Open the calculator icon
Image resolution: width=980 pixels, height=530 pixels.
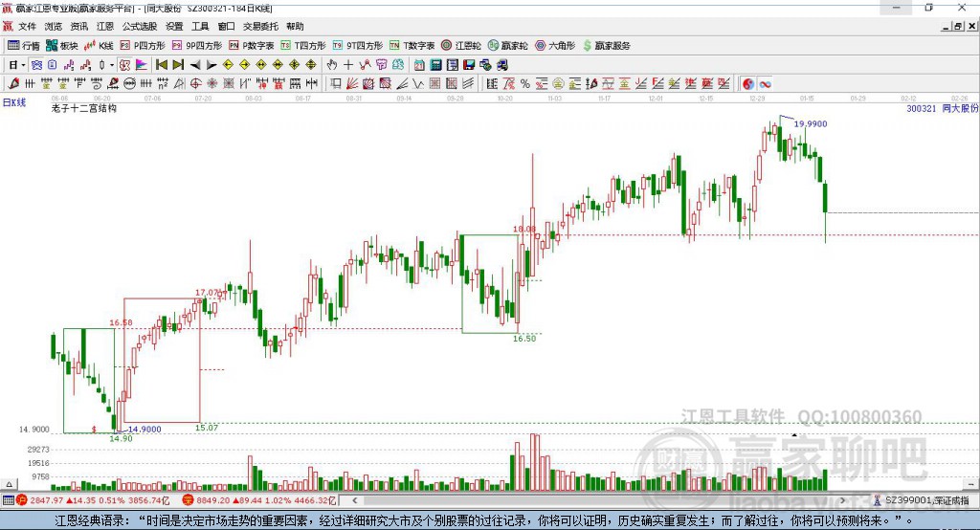(435, 65)
